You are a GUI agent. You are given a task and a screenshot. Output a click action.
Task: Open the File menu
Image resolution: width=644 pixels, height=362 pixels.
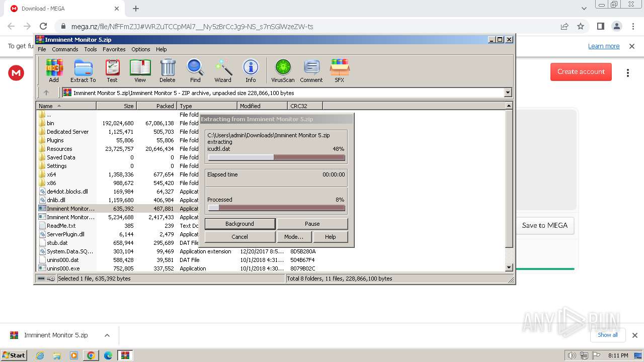pyautogui.click(x=42, y=49)
